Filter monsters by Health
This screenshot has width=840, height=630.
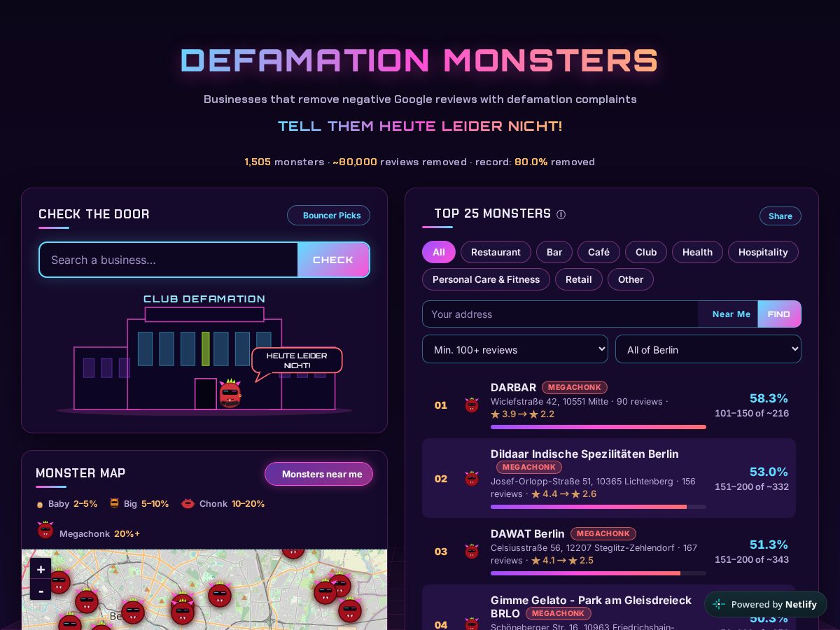pyautogui.click(x=697, y=252)
